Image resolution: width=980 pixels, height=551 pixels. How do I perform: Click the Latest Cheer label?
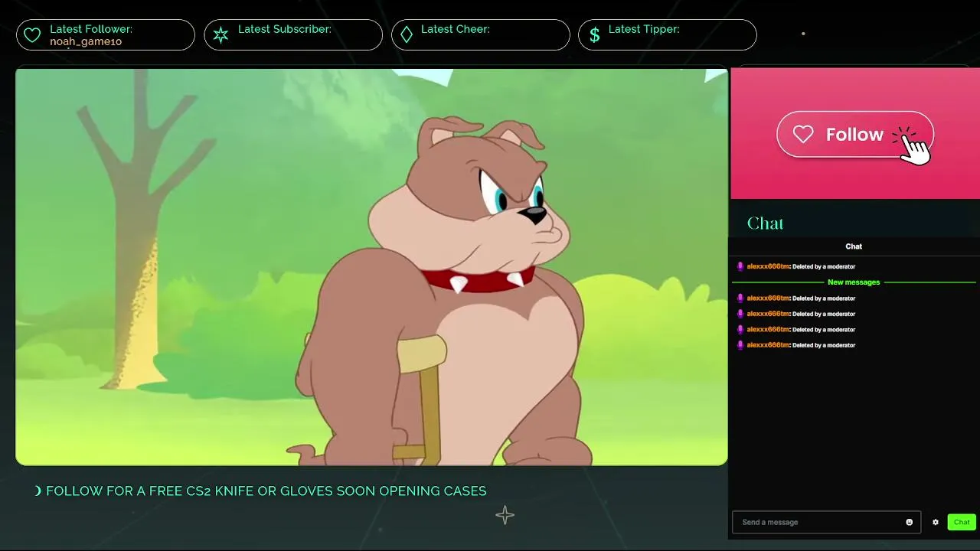coord(456,29)
